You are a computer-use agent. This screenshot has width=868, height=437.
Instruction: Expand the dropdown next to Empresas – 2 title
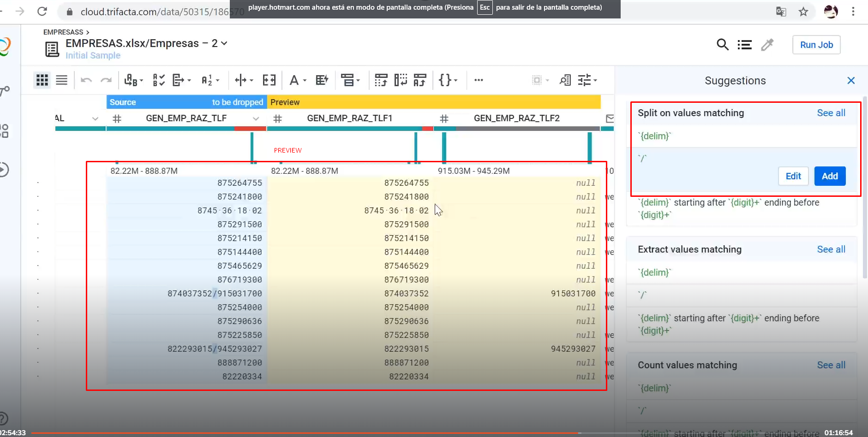tap(224, 43)
